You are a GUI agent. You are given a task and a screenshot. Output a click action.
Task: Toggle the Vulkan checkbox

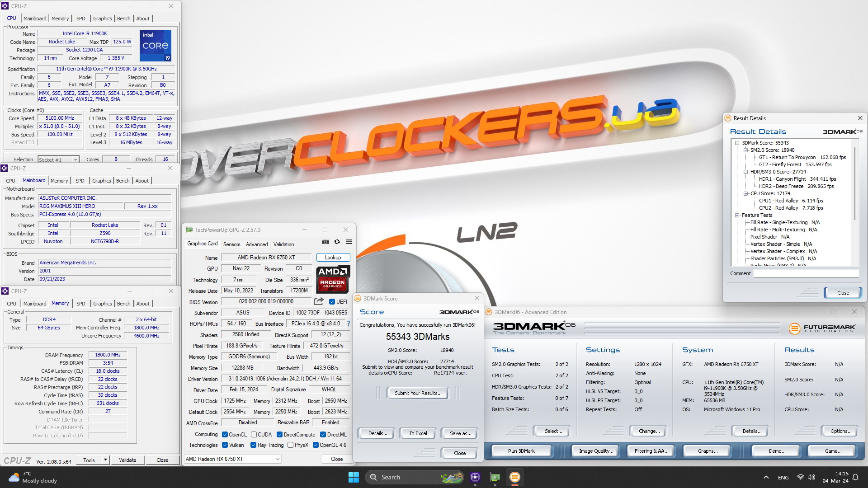(225, 445)
